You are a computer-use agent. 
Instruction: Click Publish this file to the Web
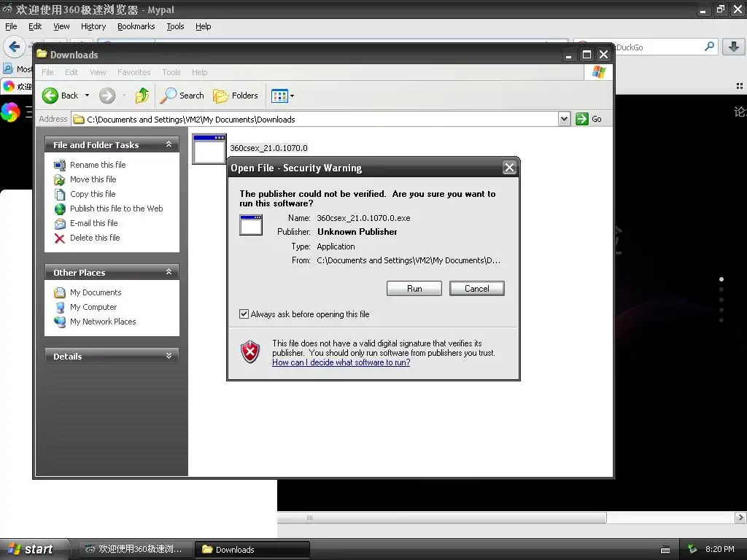coord(116,209)
